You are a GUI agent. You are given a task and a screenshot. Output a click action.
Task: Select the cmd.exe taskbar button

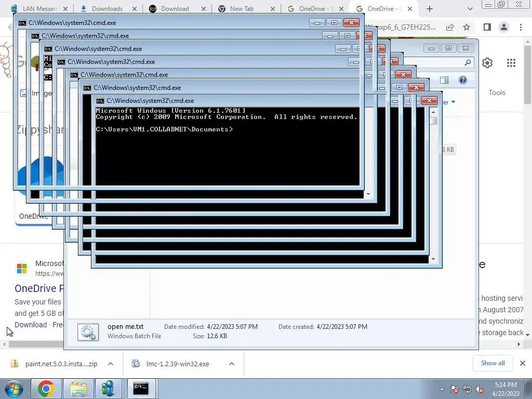(141, 389)
